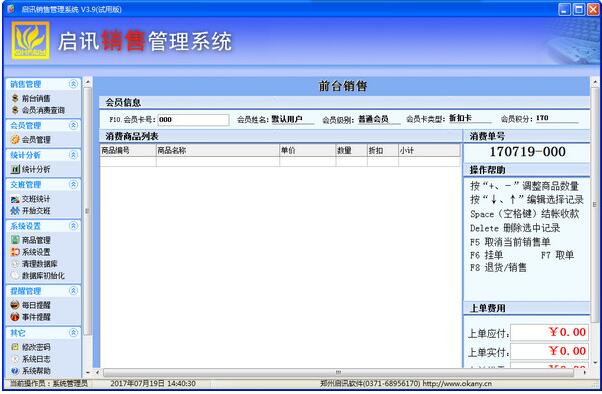Click horizontal scrollbar left arrow
This screenshot has width=602, height=394.
pos(97,372)
